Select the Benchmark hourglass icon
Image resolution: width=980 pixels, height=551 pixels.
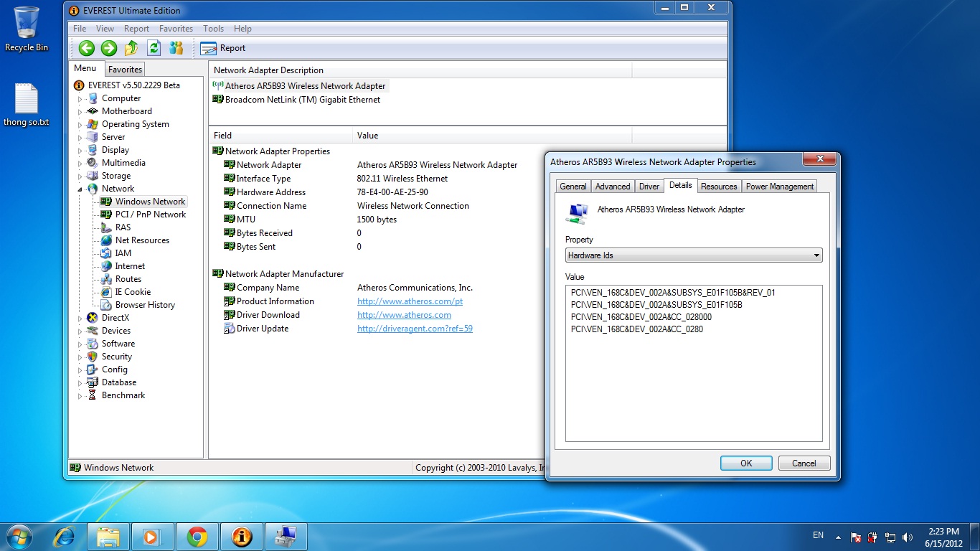(93, 395)
